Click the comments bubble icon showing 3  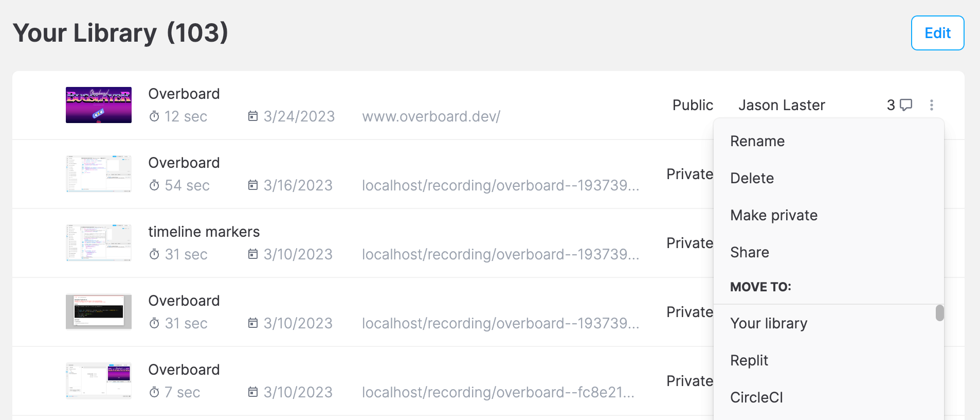click(906, 105)
